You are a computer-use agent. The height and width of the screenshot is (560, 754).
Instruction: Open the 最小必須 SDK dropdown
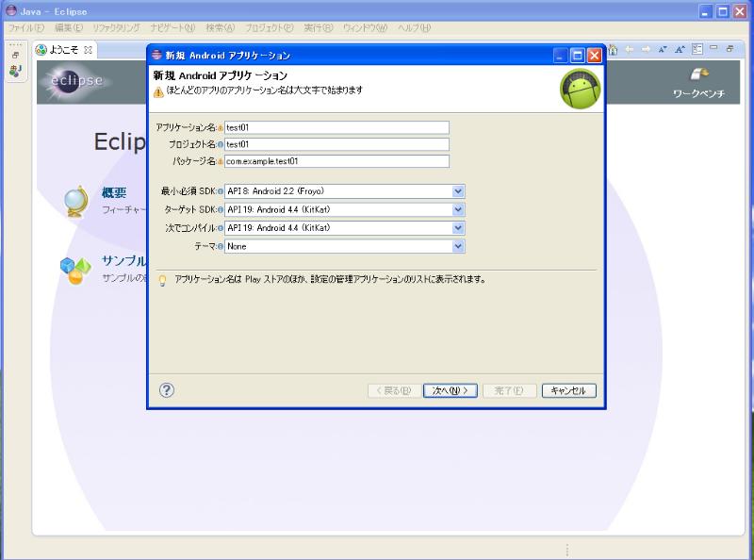(458, 191)
